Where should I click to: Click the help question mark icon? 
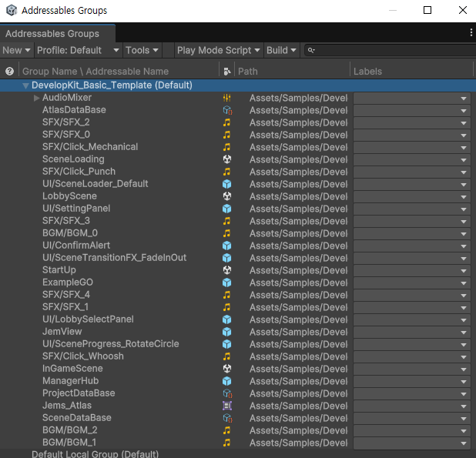[x=10, y=72]
